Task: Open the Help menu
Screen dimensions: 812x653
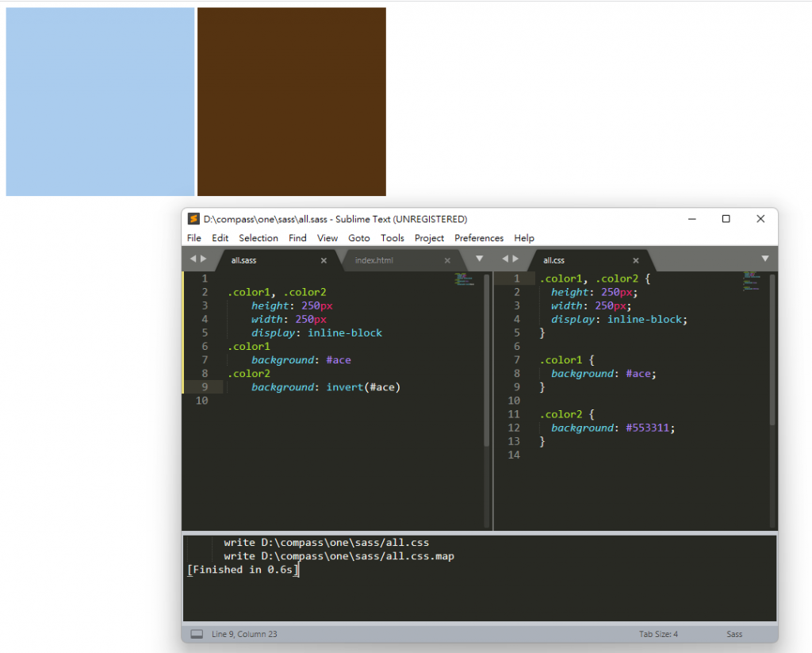Action: coord(524,238)
